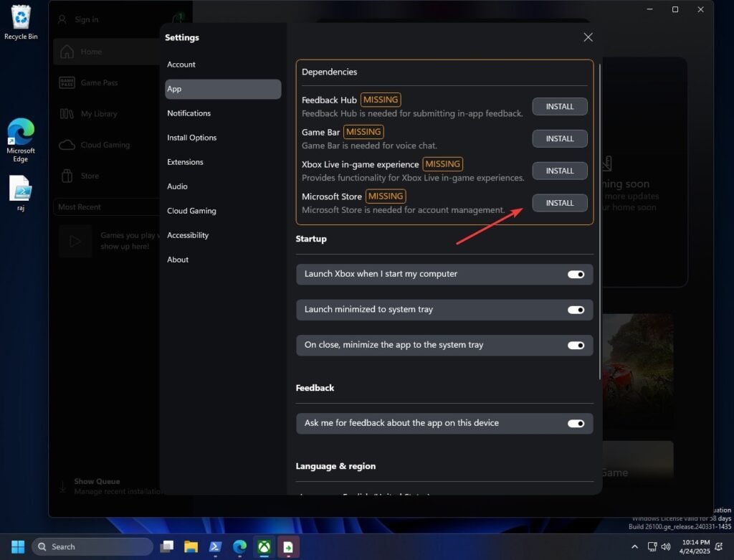Launch the Xbox app from the taskbar
The width and height of the screenshot is (734, 560).
point(264,546)
